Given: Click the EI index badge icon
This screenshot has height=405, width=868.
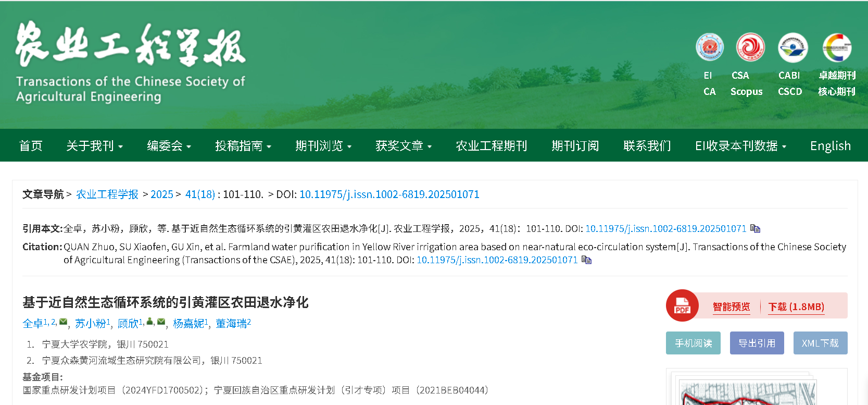Looking at the screenshot, I should click(709, 47).
